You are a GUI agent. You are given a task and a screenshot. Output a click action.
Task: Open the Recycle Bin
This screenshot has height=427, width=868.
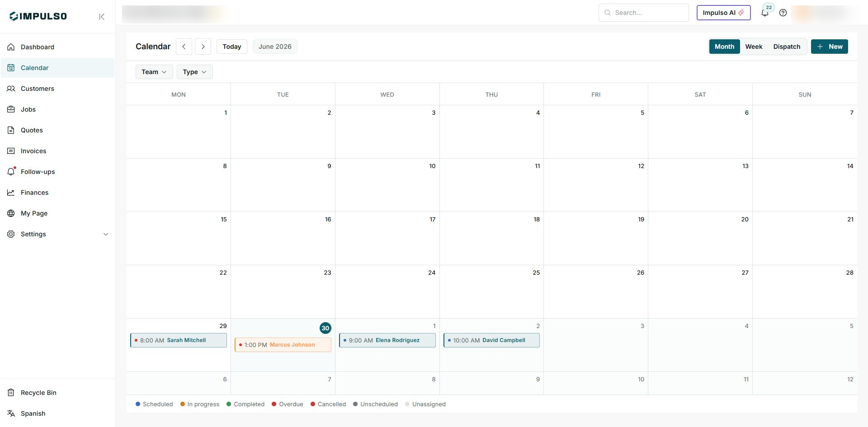click(57, 393)
